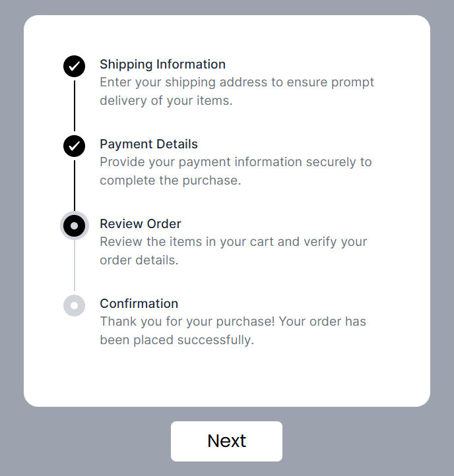
Task: Click the 'Enter your shipping address' description text
Action: pos(237,82)
